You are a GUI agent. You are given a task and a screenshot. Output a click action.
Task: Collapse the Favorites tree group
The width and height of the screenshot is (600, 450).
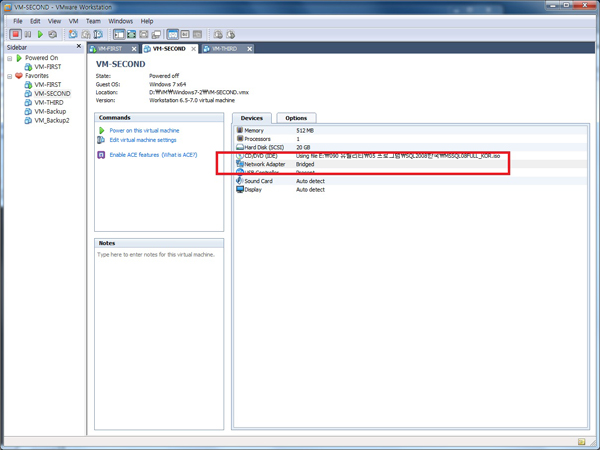10,76
